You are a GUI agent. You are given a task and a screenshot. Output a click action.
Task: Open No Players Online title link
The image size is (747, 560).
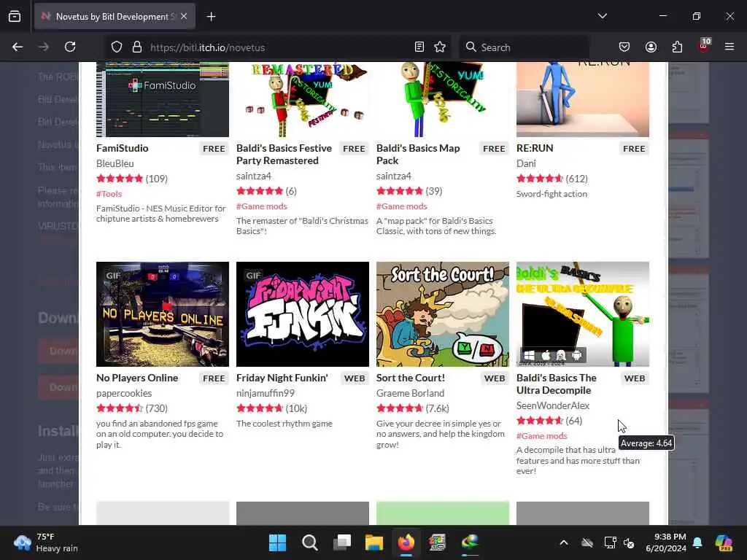(x=137, y=378)
